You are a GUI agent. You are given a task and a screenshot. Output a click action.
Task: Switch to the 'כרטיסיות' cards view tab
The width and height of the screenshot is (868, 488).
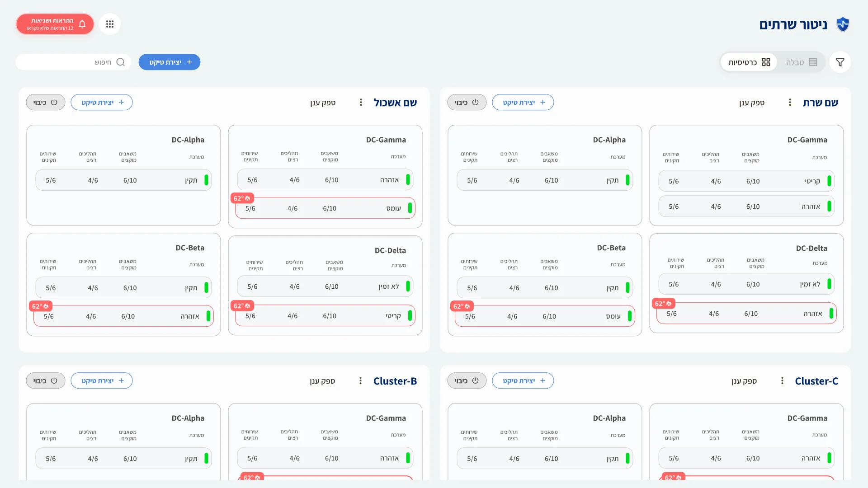tap(749, 62)
